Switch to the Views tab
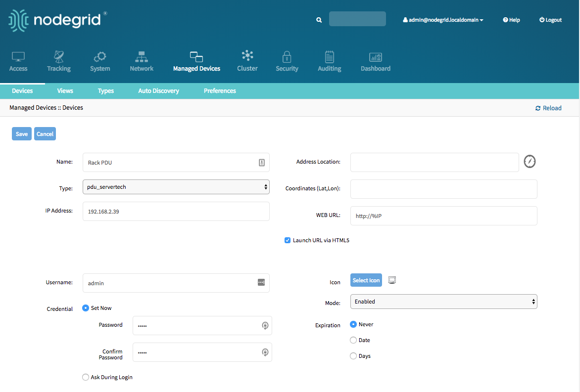The width and height of the screenshot is (580, 392). [65, 91]
